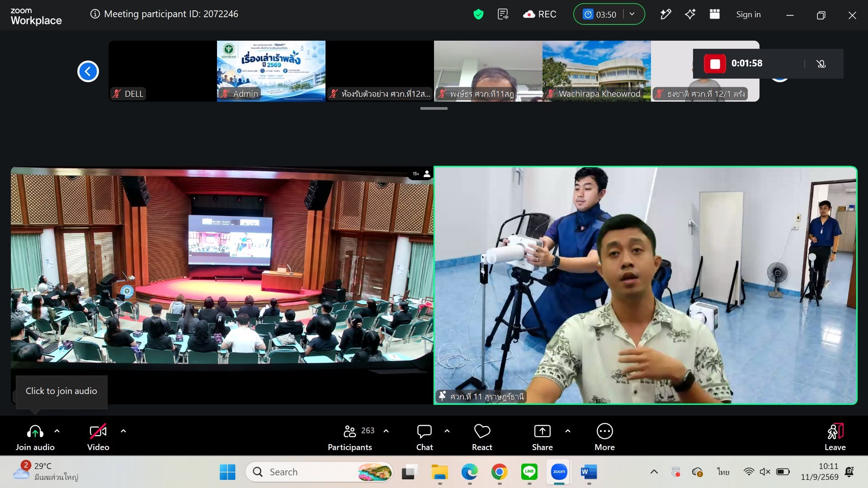868x488 pixels.
Task: Leave the meeting
Action: point(835,437)
